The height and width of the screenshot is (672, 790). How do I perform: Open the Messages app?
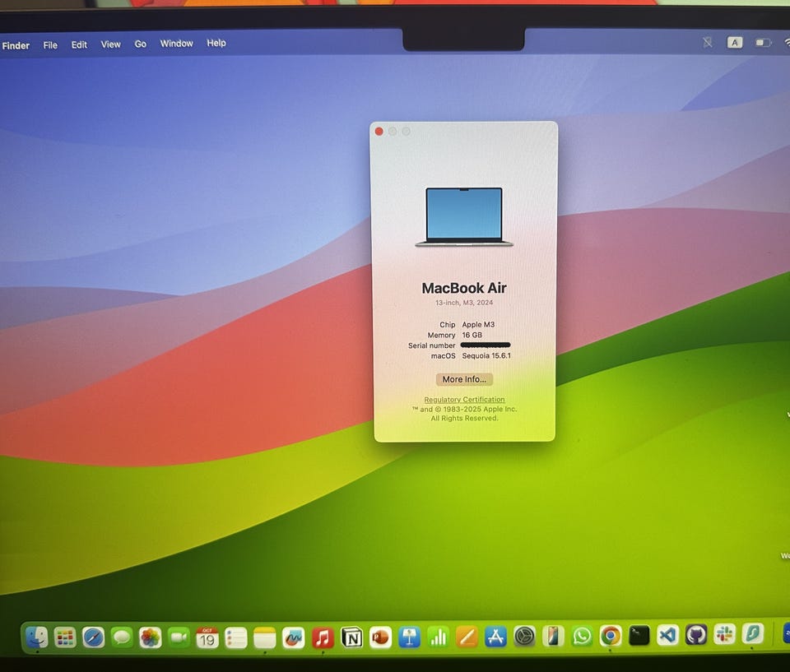(122, 637)
